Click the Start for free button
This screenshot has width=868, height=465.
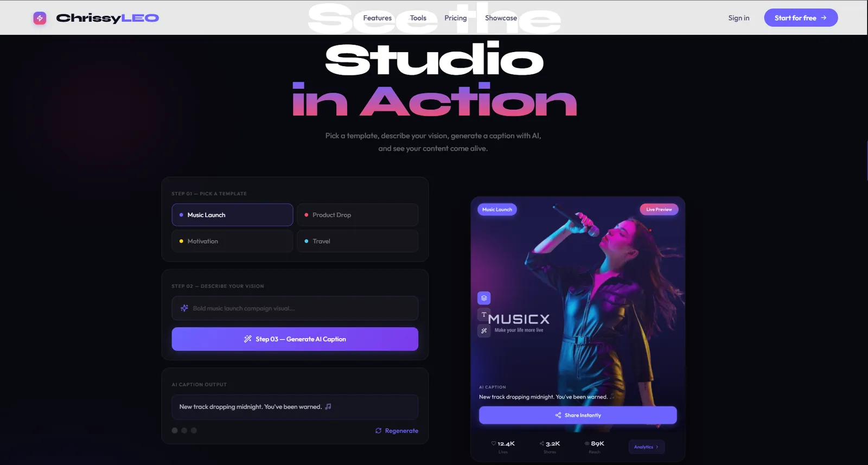point(801,18)
